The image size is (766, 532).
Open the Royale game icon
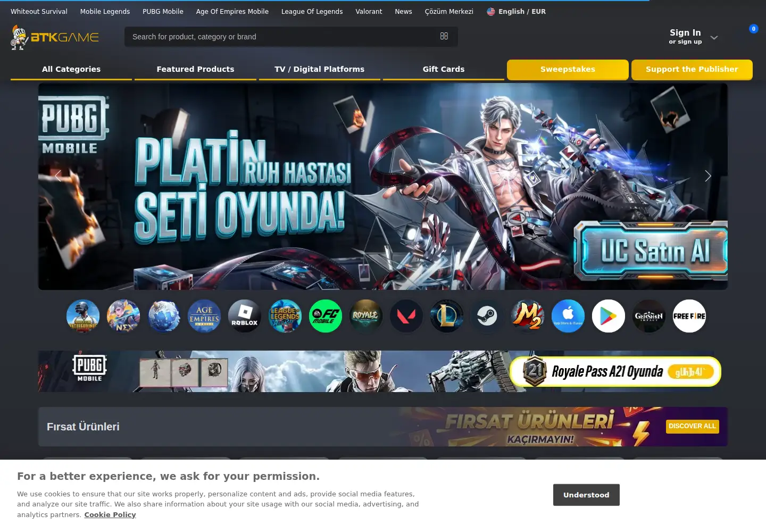pos(366,316)
